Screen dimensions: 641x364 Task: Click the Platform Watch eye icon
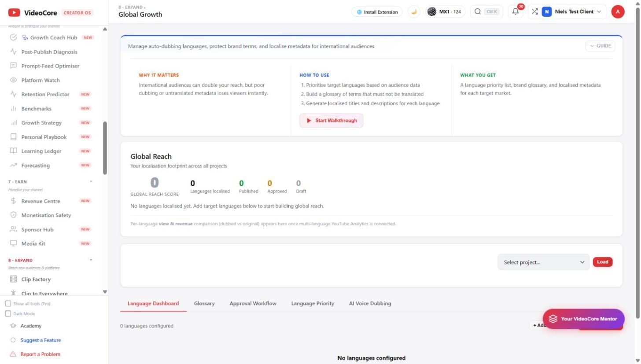pos(14,80)
